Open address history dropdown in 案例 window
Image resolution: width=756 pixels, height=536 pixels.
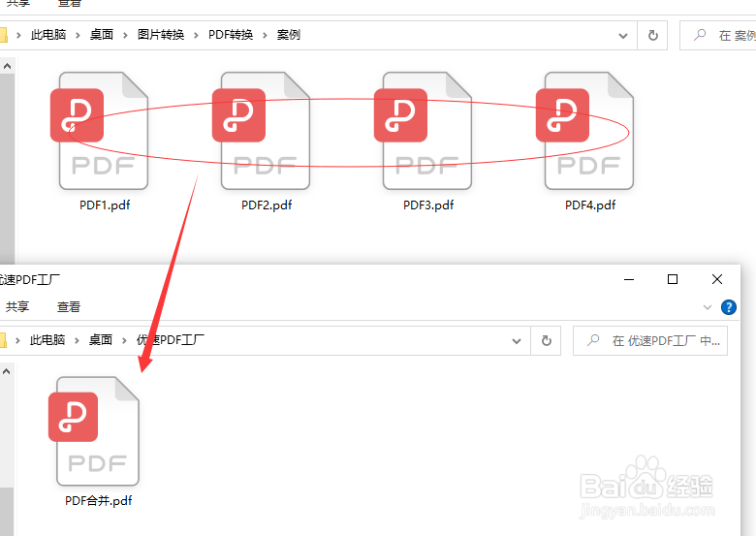(623, 36)
